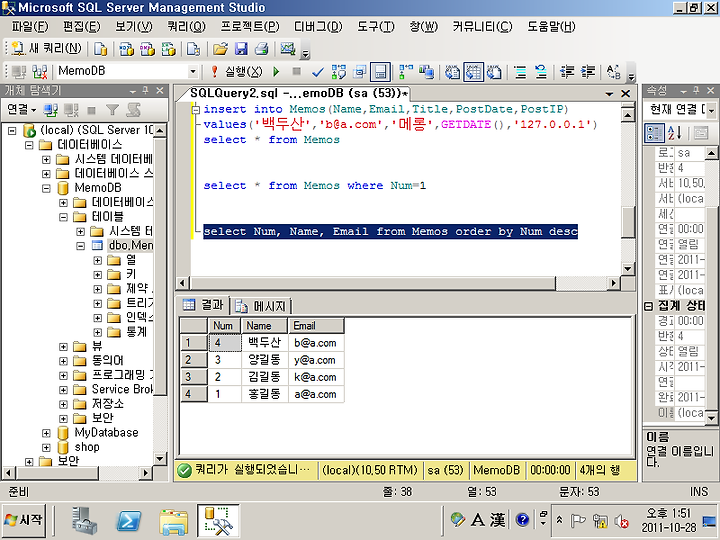Image resolution: width=720 pixels, height=540 pixels.
Task: Click the Object Explorer vertical scrollbar down arrow
Action: pos(160,458)
